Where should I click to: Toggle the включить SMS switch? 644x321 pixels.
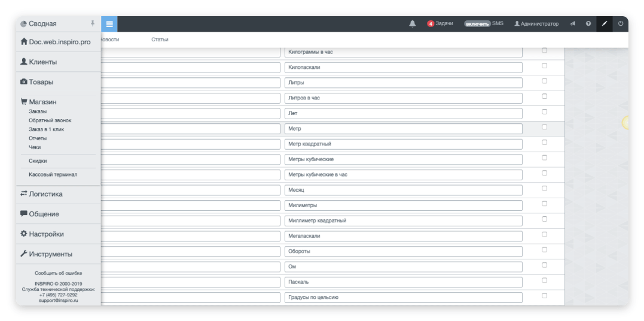tap(478, 24)
